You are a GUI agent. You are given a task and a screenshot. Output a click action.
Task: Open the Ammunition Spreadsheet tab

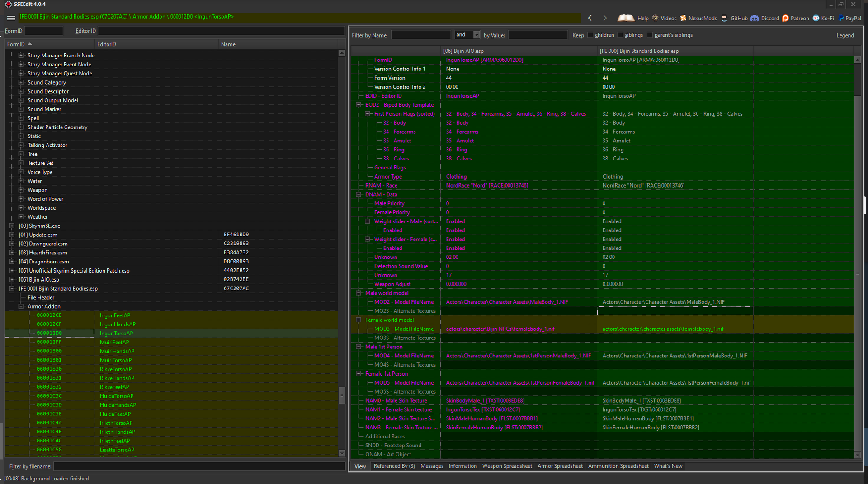[618, 466]
